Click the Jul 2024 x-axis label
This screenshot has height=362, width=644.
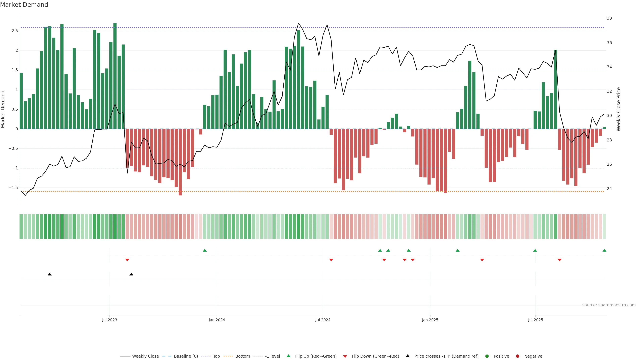point(323,320)
